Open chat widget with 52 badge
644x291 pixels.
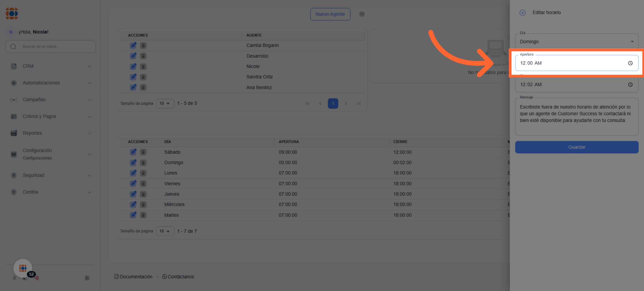click(x=23, y=268)
